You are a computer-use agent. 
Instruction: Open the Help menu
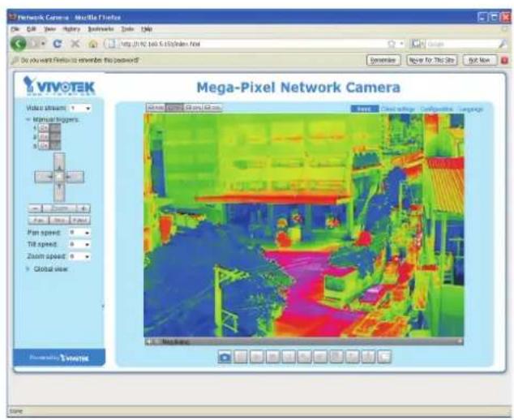tap(147, 29)
